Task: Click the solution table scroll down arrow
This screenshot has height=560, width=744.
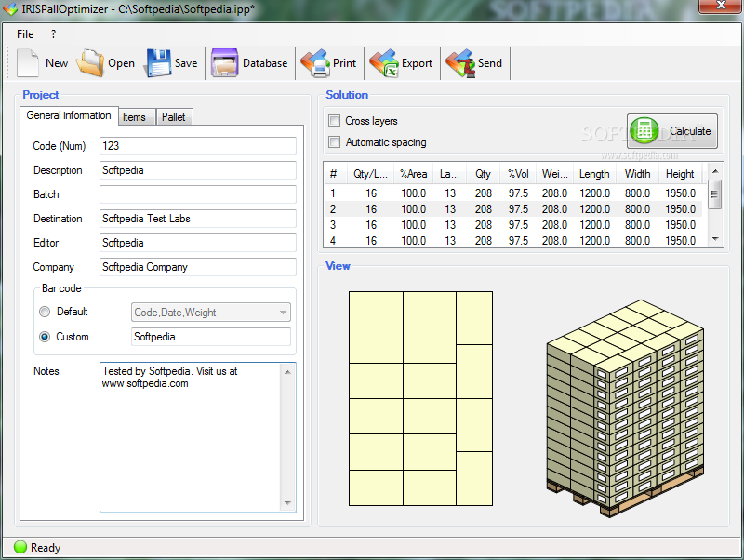Action: (x=715, y=239)
